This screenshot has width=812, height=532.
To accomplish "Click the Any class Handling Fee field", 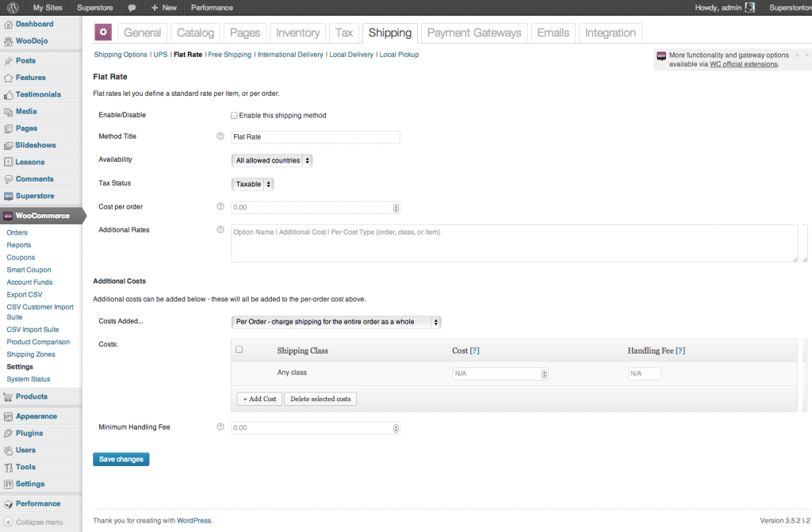I will [x=644, y=373].
